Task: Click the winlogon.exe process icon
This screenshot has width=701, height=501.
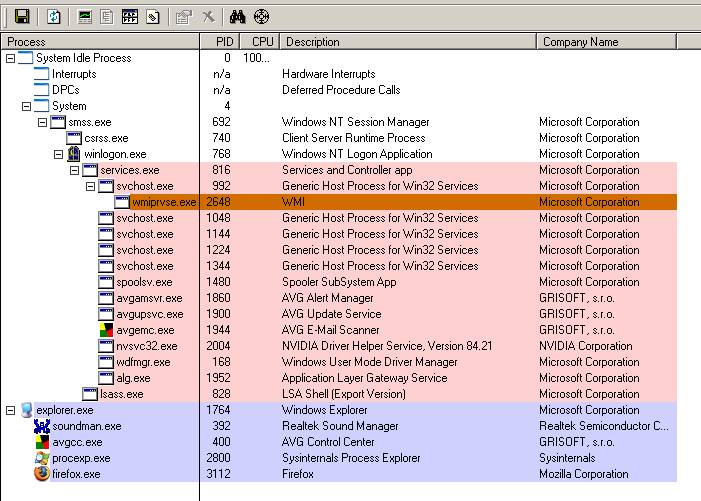Action: (x=74, y=154)
